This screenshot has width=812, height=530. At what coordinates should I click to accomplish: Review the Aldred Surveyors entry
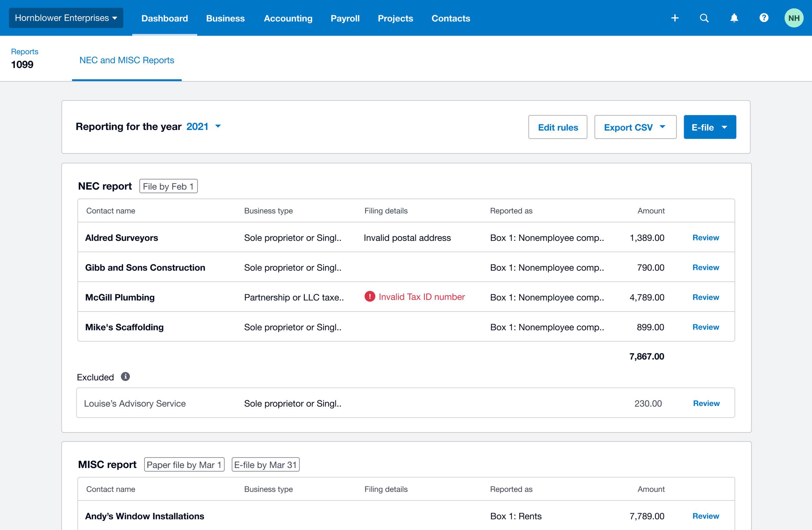705,237
